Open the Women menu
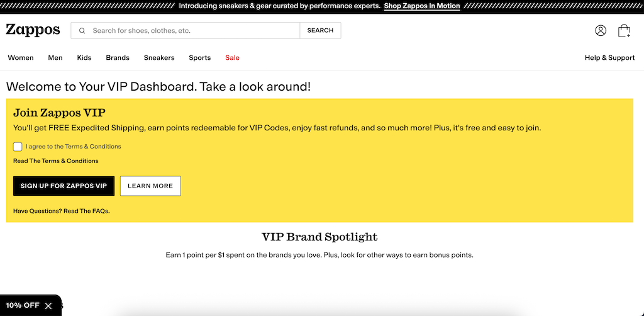The height and width of the screenshot is (316, 644). [x=21, y=58]
